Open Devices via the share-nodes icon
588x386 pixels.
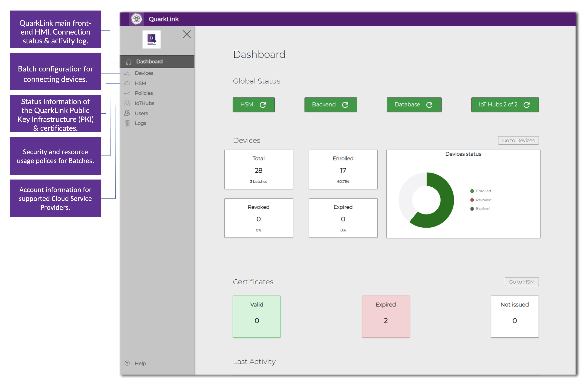coord(127,73)
